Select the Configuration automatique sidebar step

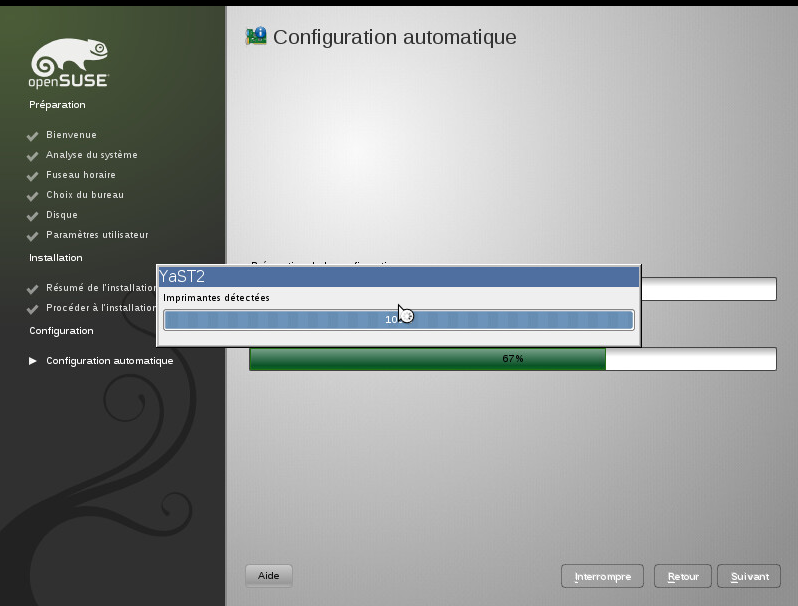(x=109, y=361)
